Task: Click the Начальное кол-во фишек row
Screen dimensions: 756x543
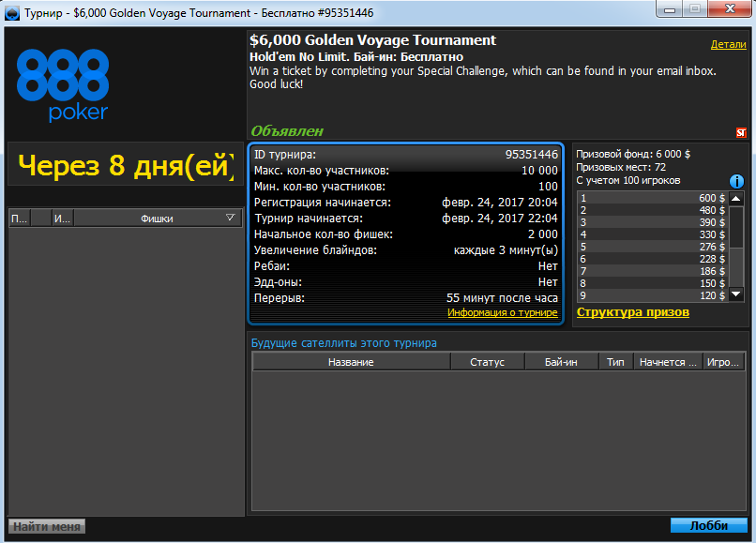Action: (x=405, y=234)
